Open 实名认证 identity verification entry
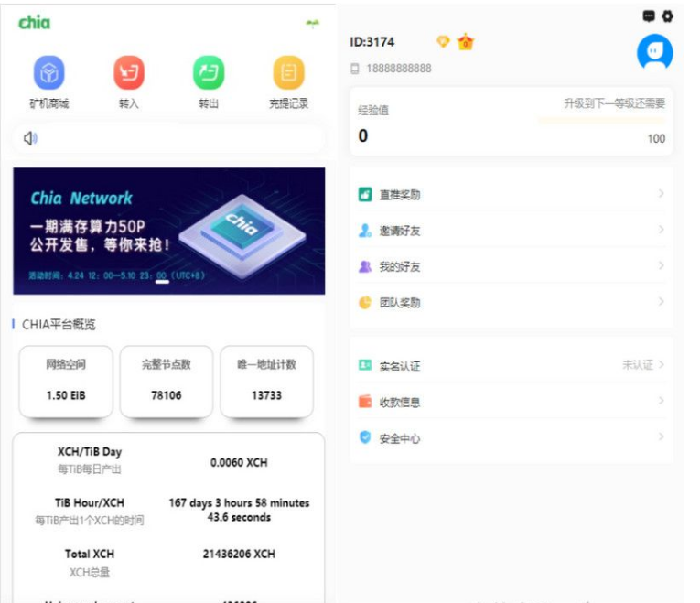 tap(400, 365)
